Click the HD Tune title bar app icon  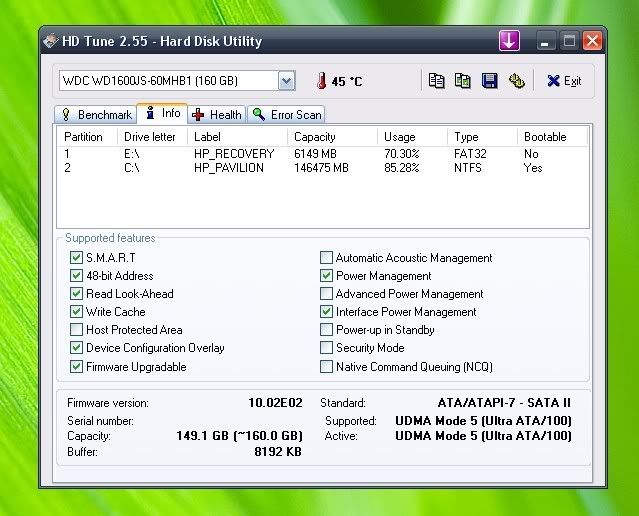[x=51, y=41]
